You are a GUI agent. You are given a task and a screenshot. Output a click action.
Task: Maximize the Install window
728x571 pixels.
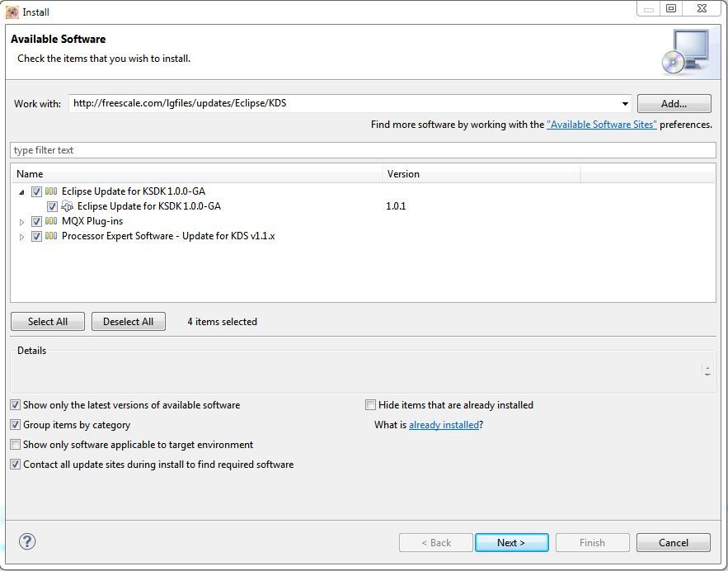coord(671,8)
